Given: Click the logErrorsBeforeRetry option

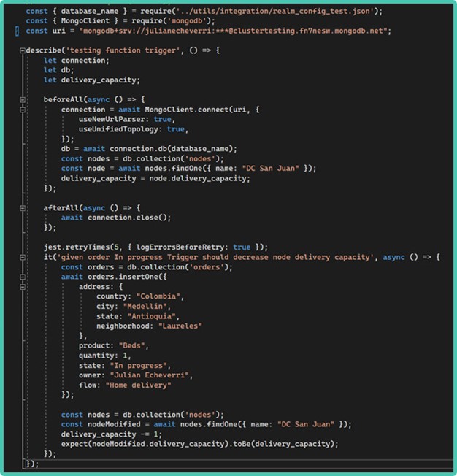Looking at the screenshot, I should point(180,247).
